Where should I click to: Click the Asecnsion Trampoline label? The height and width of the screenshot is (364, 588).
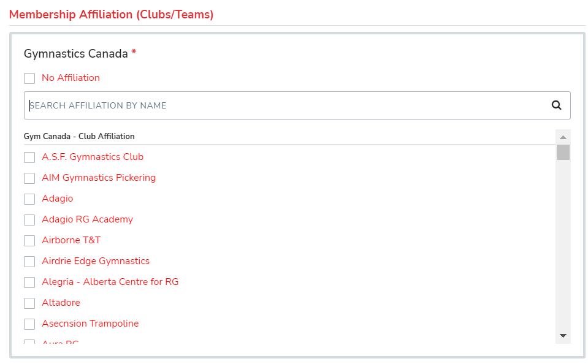(x=90, y=324)
